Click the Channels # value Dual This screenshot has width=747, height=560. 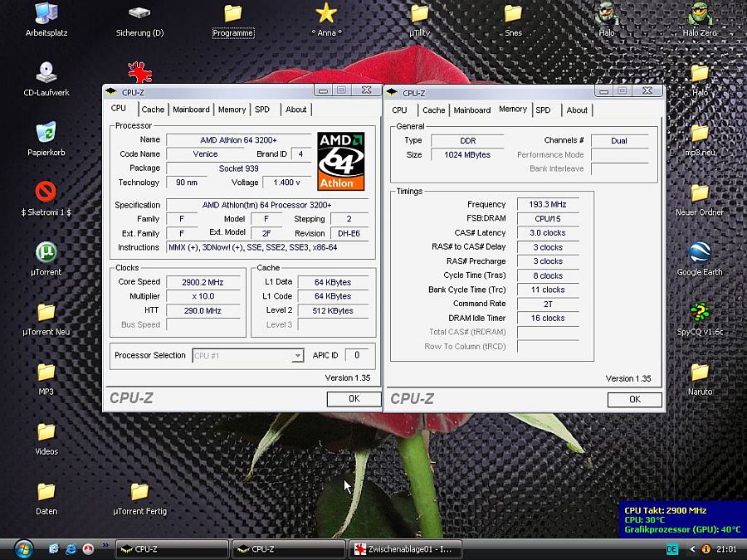(x=619, y=140)
